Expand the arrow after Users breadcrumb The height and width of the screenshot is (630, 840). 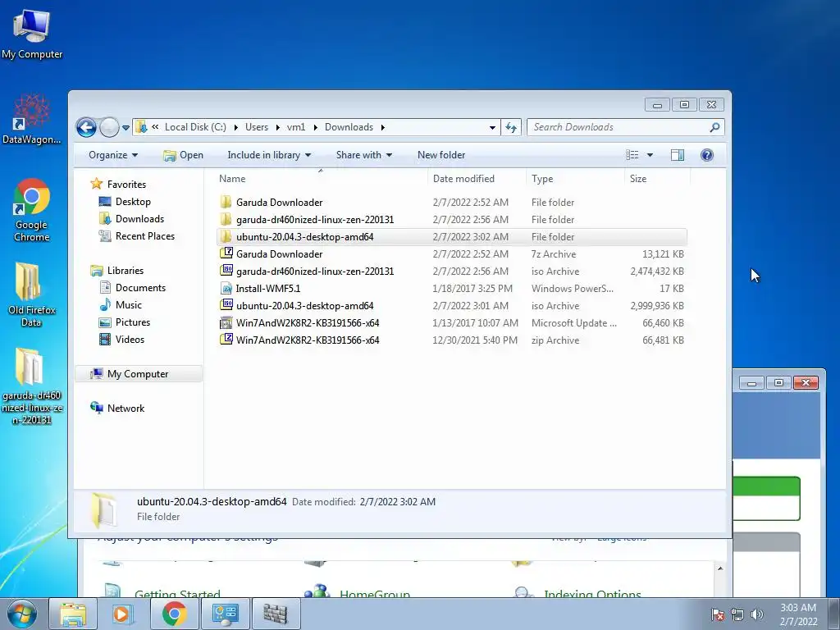277,127
